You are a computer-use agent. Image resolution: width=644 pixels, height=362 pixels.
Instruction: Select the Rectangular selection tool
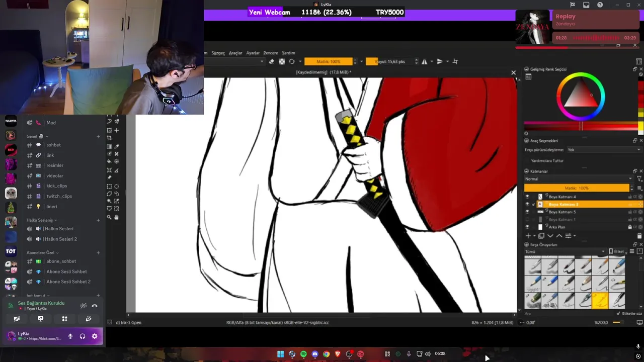pyautogui.click(x=109, y=187)
